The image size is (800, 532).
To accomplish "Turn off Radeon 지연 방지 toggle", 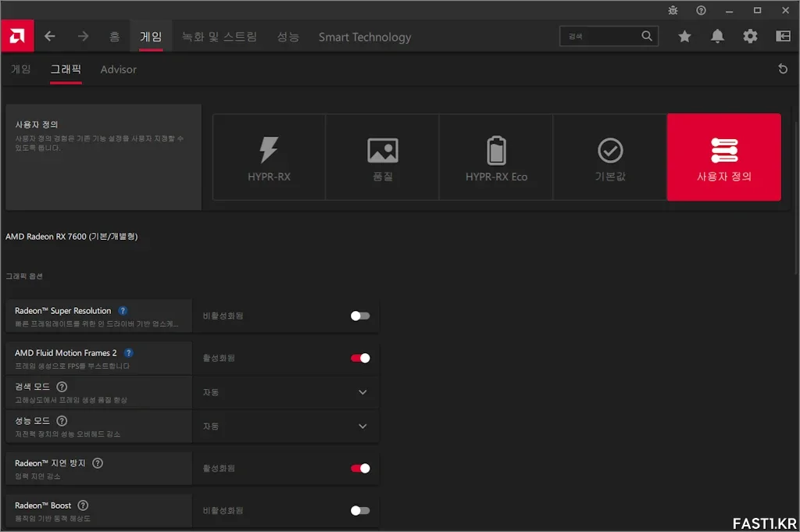I will 360,468.
